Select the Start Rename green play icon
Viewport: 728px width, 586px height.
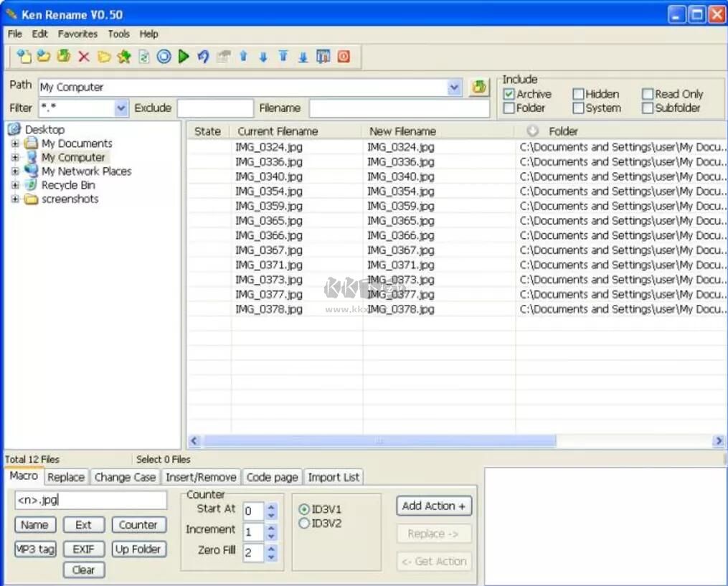(x=184, y=57)
